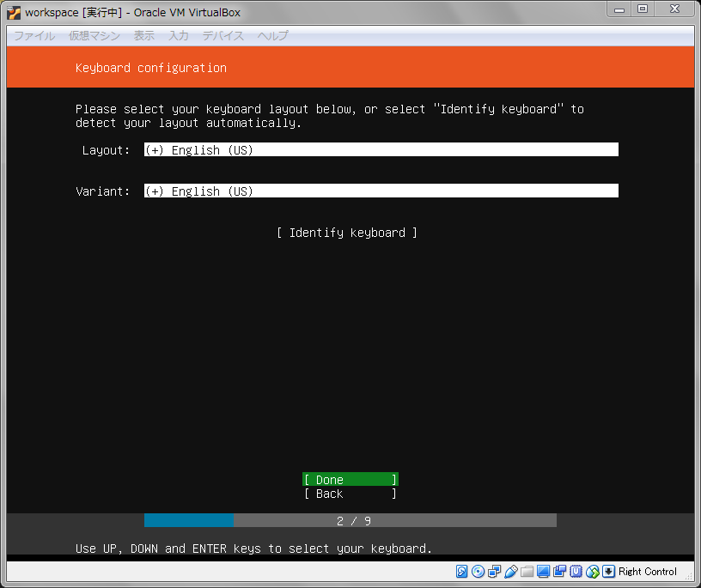The image size is (701, 588).
Task: Click the CPU virtualization chip icon
Action: 576,571
